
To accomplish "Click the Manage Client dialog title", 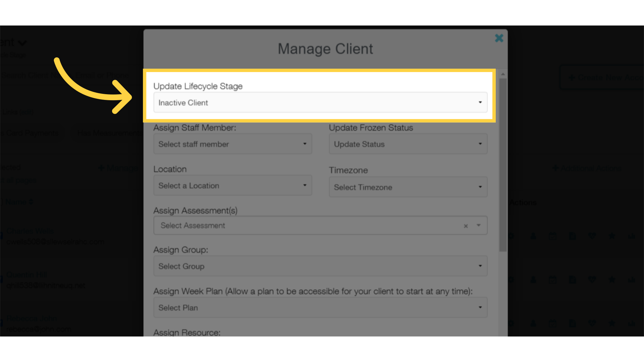I will point(325,48).
